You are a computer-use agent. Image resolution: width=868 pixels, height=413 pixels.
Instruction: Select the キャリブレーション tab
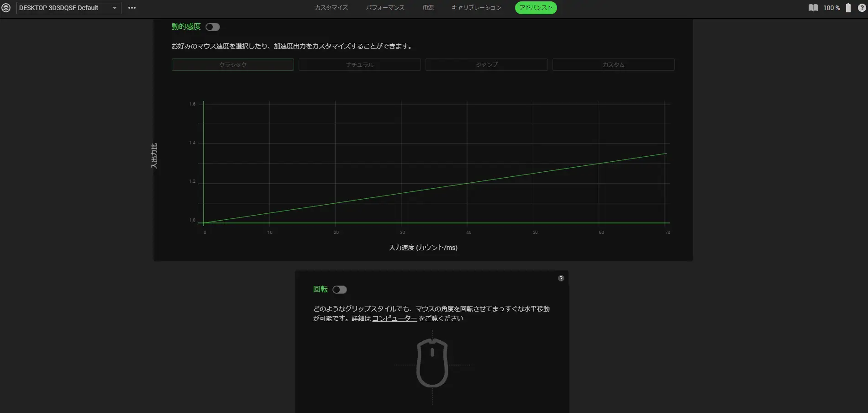pos(476,8)
